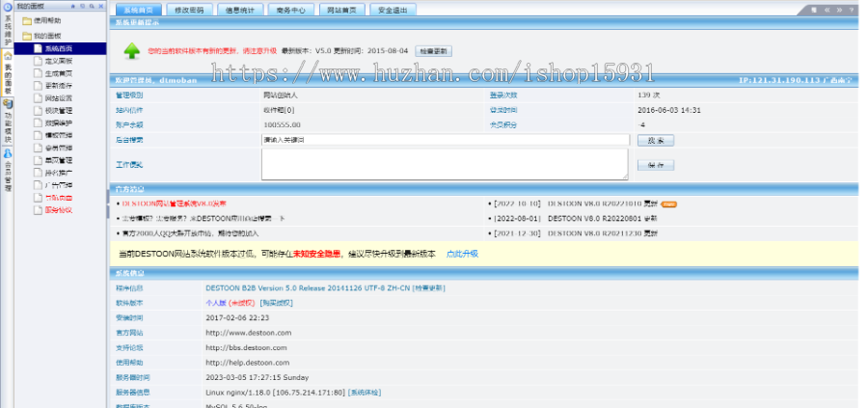Open the 网站首页 tab

pos(342,10)
